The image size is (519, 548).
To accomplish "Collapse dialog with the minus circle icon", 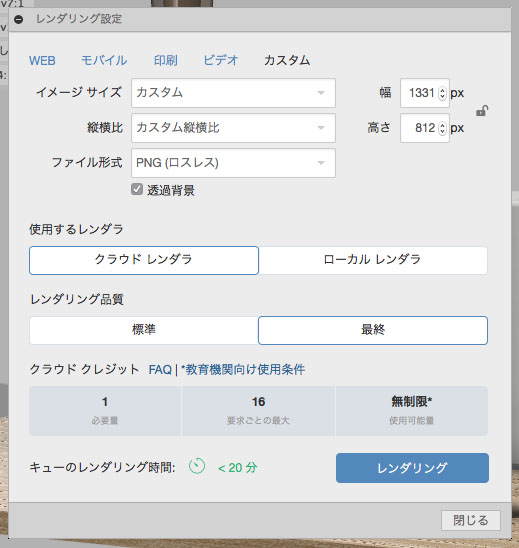I will point(19,19).
